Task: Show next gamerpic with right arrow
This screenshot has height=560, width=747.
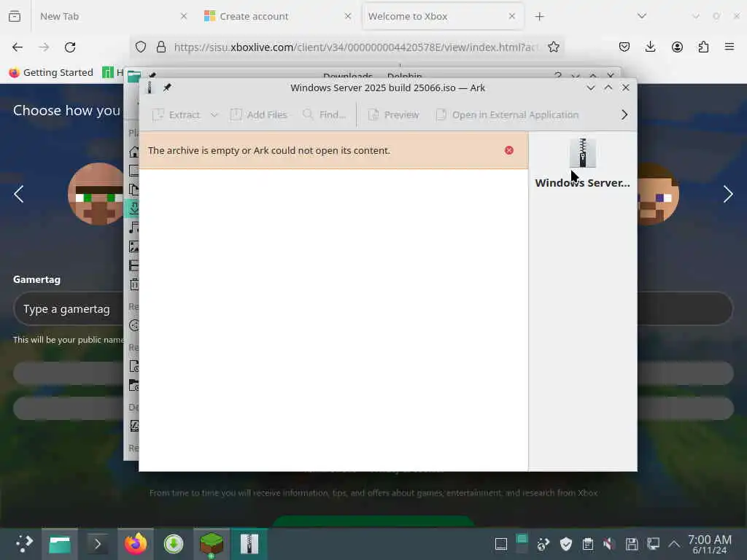Action: pyautogui.click(x=728, y=194)
